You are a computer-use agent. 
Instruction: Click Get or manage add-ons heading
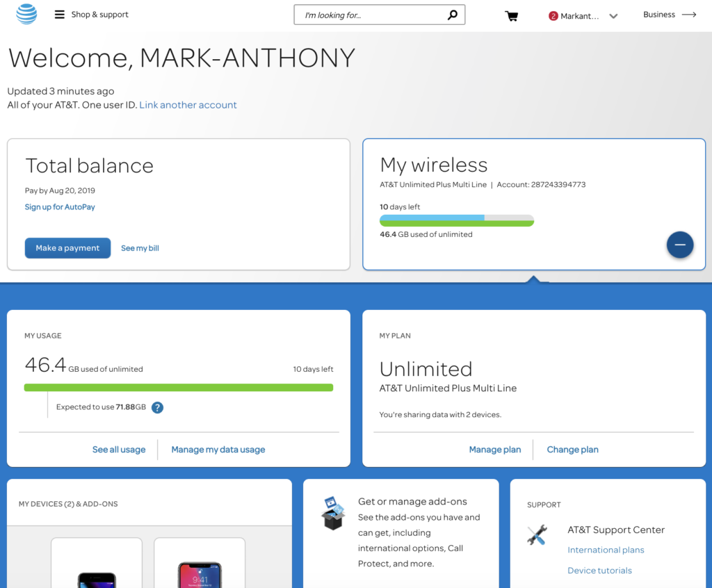(x=412, y=501)
